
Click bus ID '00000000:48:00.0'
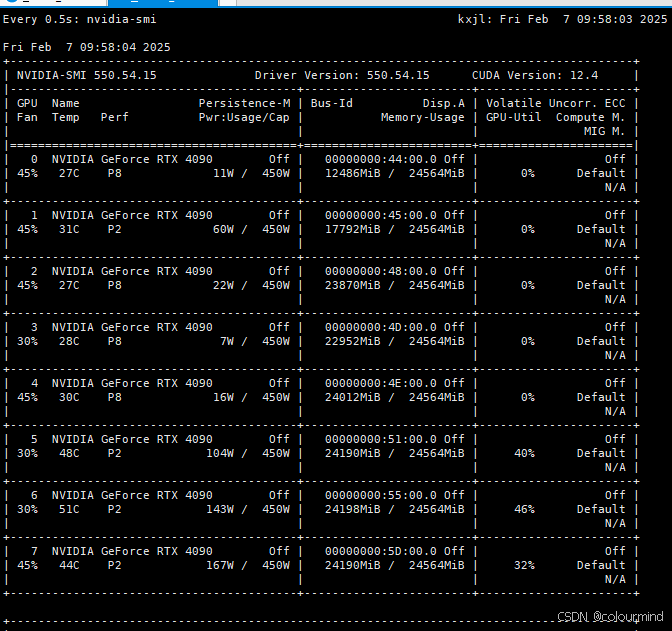pos(381,271)
